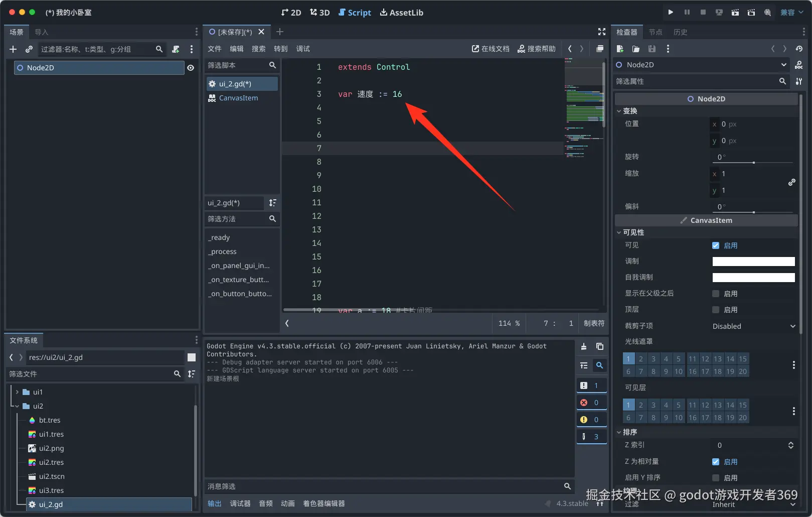Screen dimensions: 812x517
Task: Open inspector history list icon
Action: (x=799, y=49)
